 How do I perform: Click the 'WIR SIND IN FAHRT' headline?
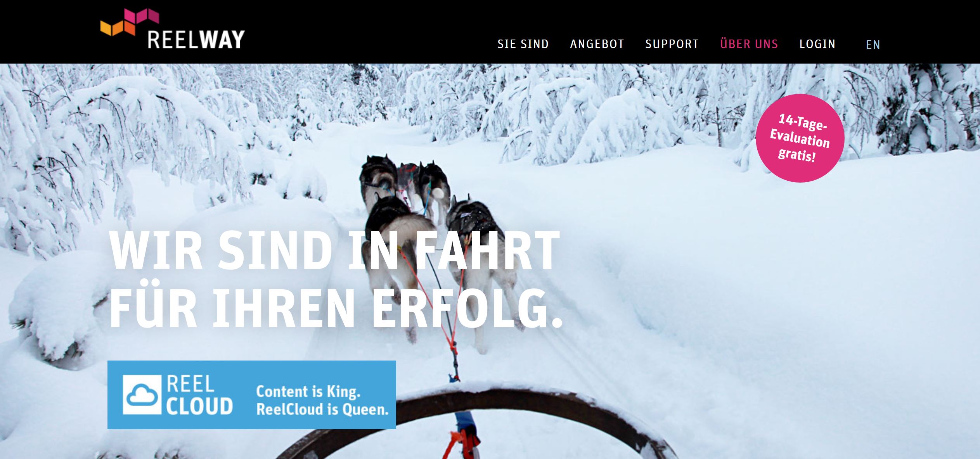[334, 250]
